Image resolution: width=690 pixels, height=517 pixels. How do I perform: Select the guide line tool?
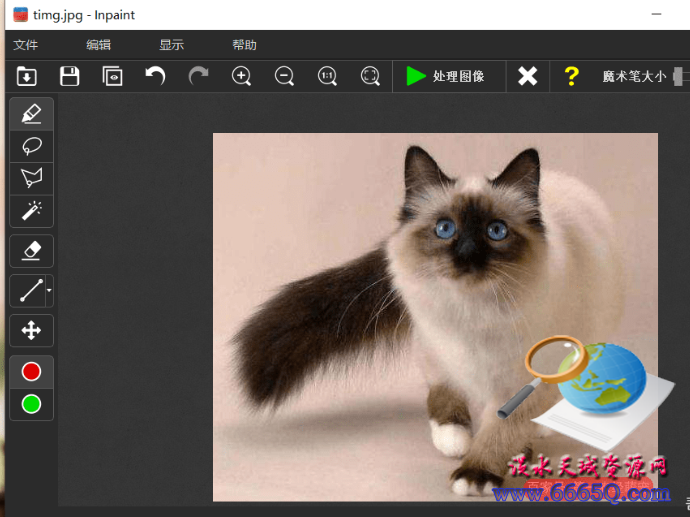point(31,290)
